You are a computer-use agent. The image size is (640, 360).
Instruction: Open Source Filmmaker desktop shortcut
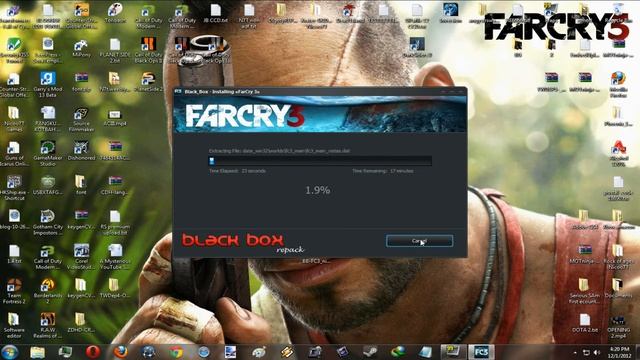(81, 119)
